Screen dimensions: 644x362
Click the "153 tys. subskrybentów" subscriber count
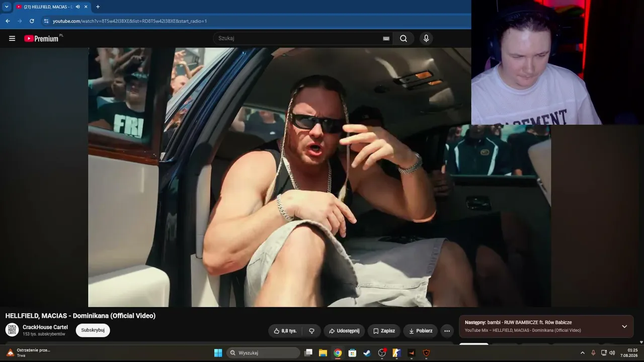pyautogui.click(x=44, y=334)
